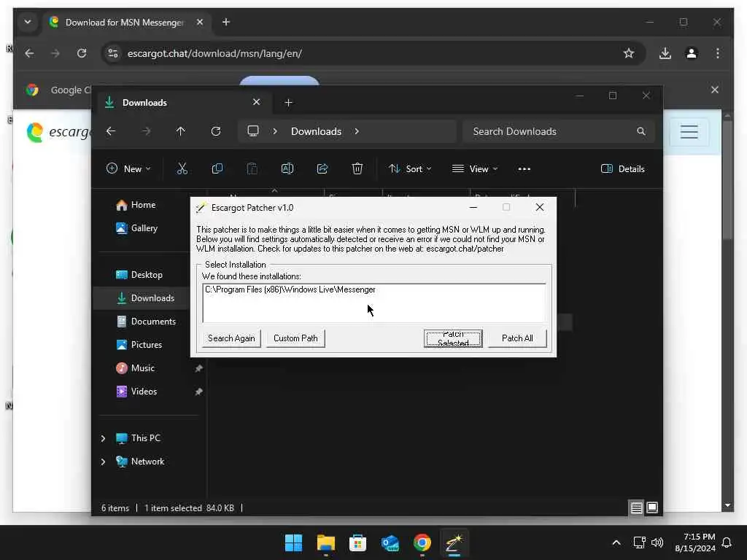747x560 pixels.
Task: Click the Copy icon in Explorer toolbar
Action: point(217,168)
